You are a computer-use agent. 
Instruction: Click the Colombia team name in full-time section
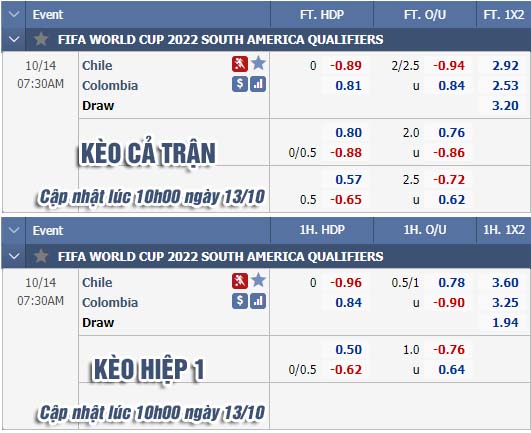click(x=110, y=86)
